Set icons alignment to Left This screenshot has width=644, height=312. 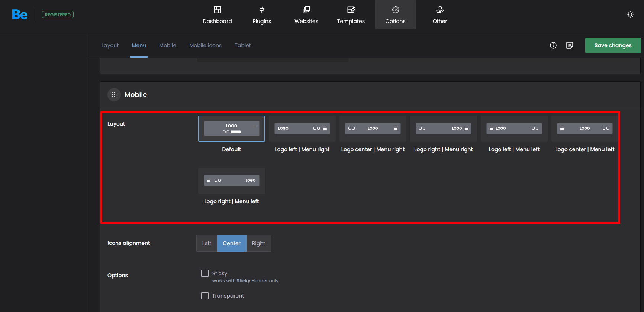coord(207,243)
